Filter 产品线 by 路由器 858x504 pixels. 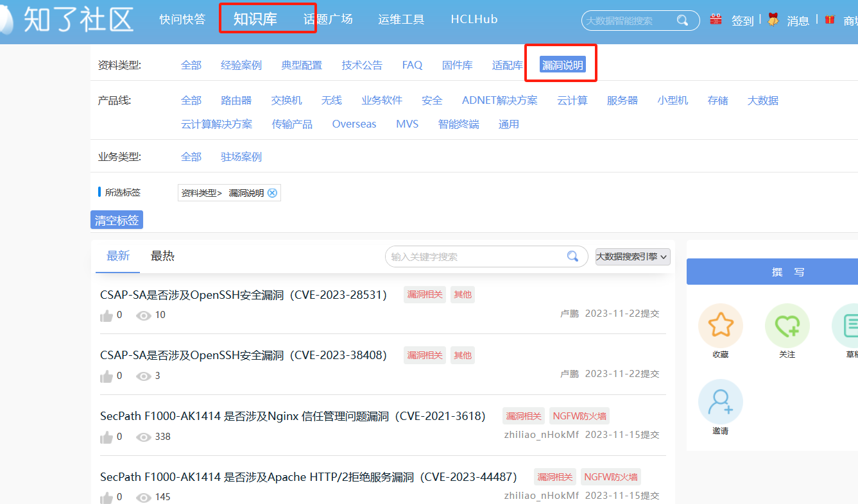tap(236, 100)
